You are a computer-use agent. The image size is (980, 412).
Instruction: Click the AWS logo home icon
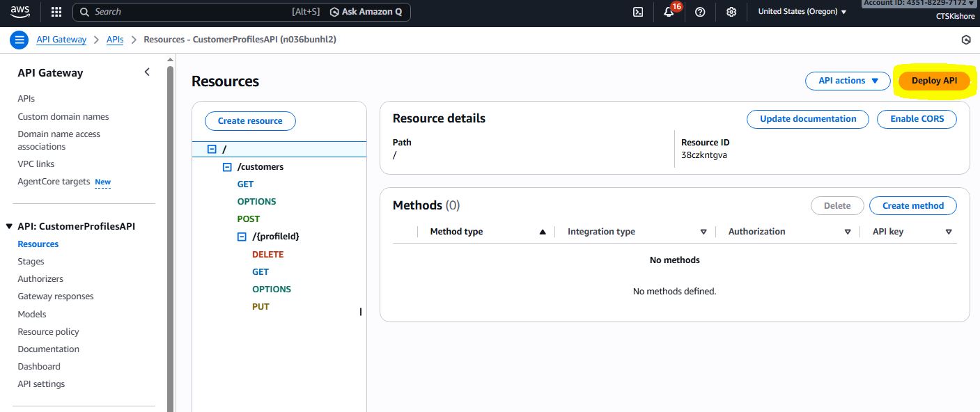tap(20, 11)
